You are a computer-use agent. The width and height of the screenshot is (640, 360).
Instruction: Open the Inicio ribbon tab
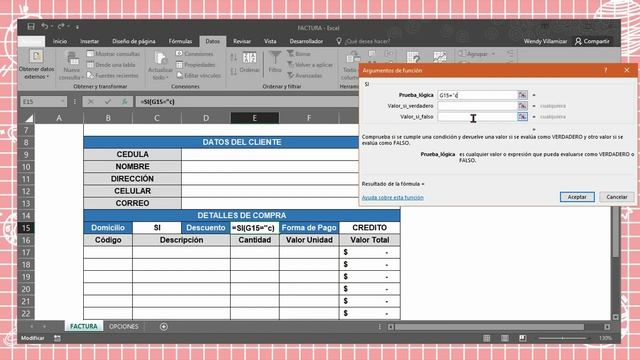pyautogui.click(x=60, y=41)
